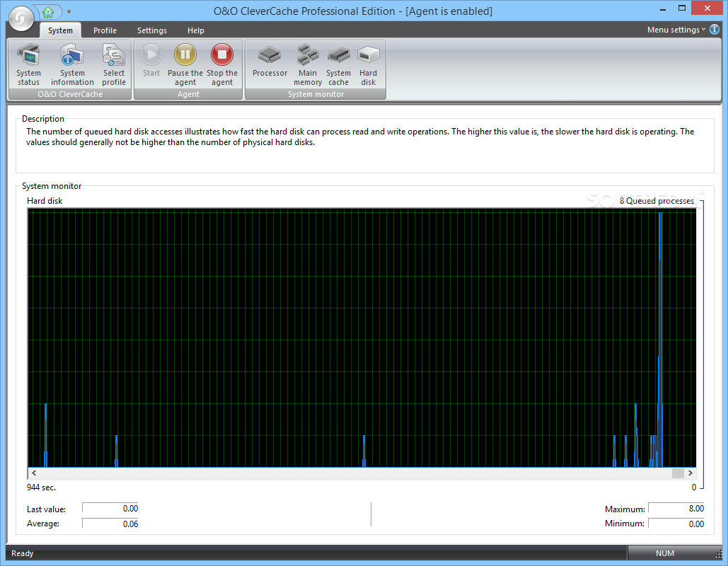The width and height of the screenshot is (728, 566).
Task: Click the green home quick-access icon
Action: [48, 11]
